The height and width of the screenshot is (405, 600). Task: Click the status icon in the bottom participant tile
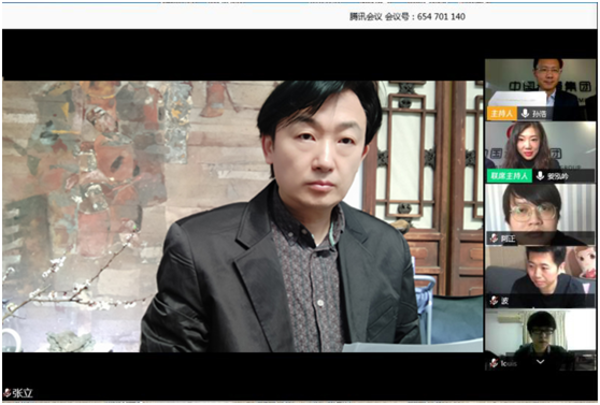click(493, 364)
